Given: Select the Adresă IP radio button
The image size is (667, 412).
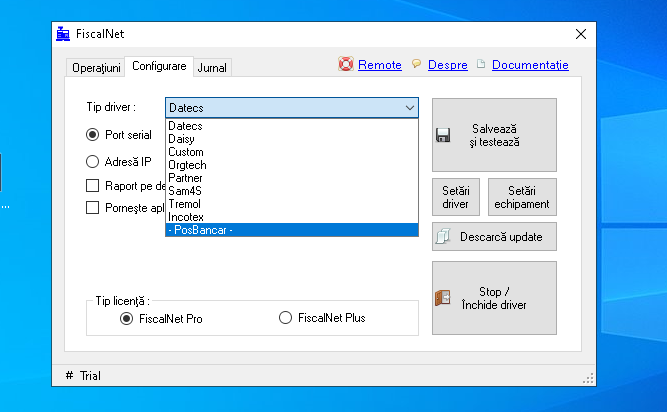Looking at the screenshot, I should (92, 162).
